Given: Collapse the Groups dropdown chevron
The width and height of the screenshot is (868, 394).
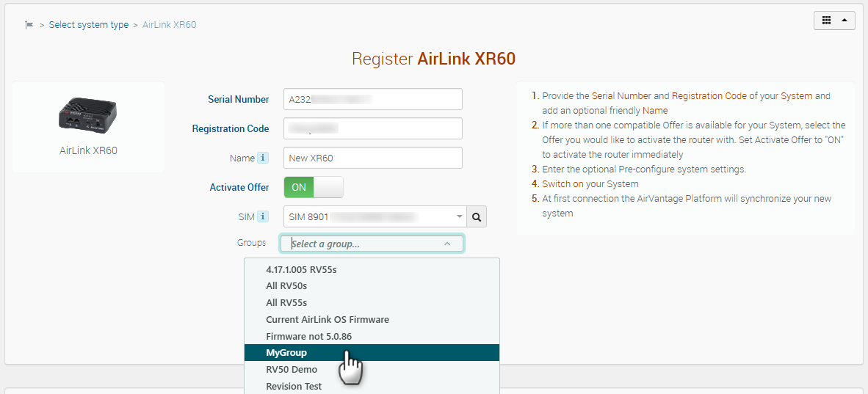Looking at the screenshot, I should tap(447, 244).
